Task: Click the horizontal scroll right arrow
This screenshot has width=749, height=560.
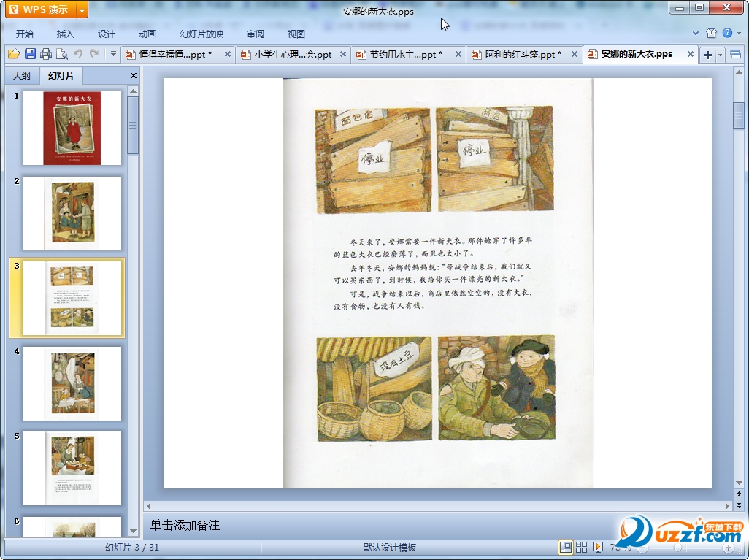Action: [x=727, y=506]
